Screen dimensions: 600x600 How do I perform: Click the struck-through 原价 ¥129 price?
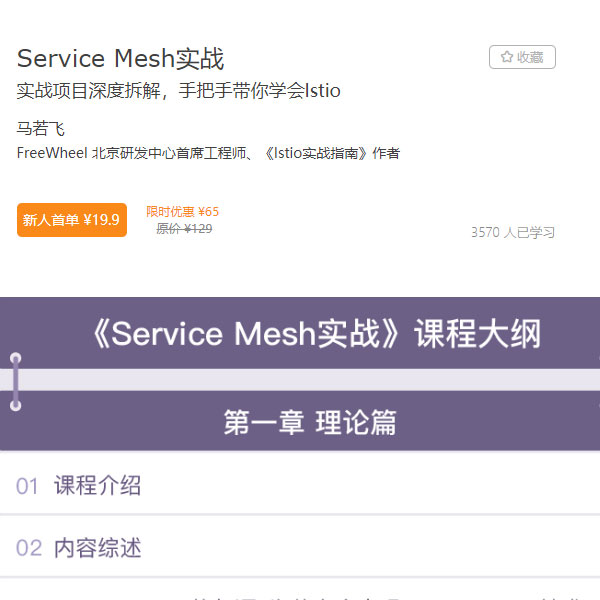point(184,229)
